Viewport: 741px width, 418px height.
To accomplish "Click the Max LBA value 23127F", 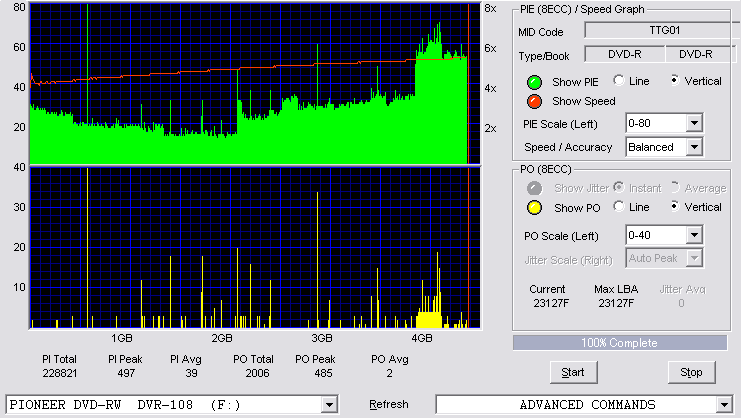I will point(616,303).
